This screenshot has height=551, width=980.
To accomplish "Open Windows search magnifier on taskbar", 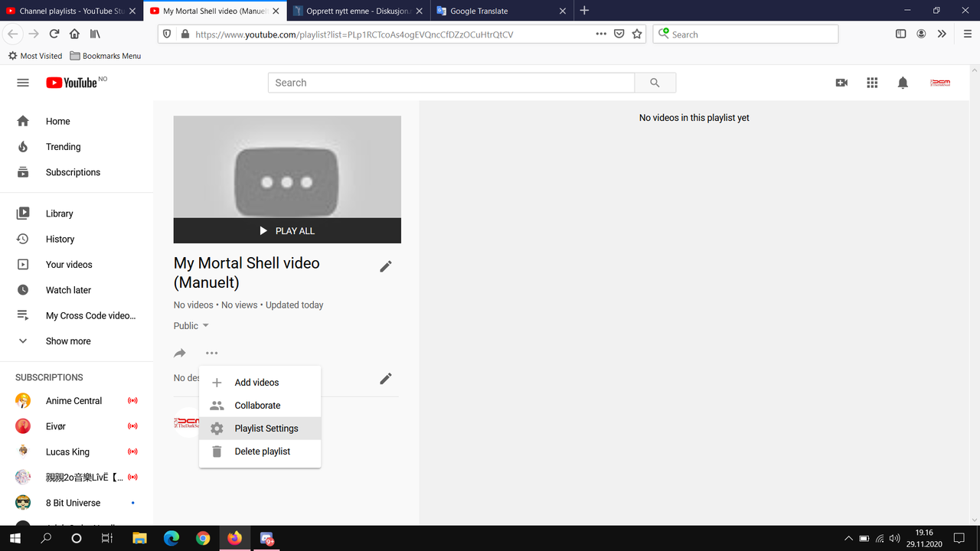I will point(46,538).
